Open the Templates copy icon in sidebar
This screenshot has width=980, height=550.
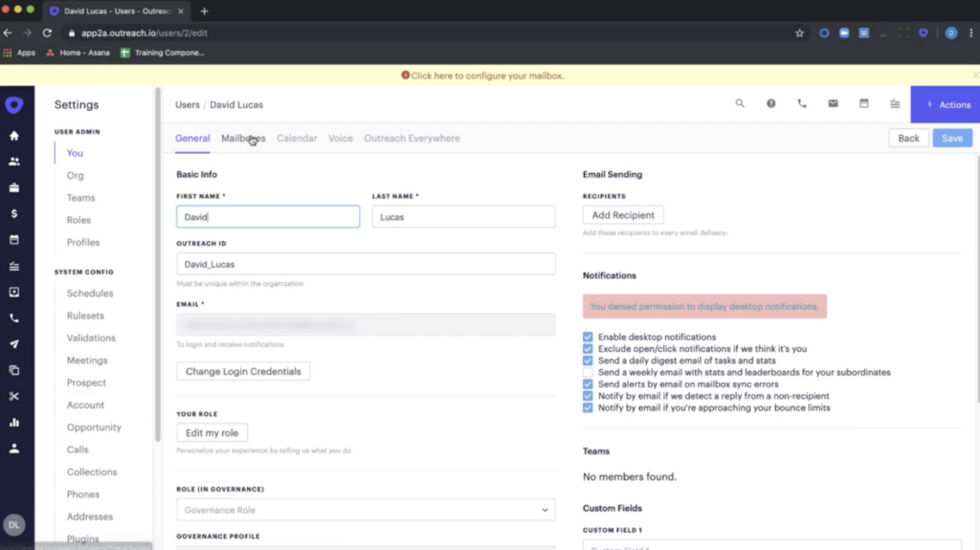pos(13,370)
